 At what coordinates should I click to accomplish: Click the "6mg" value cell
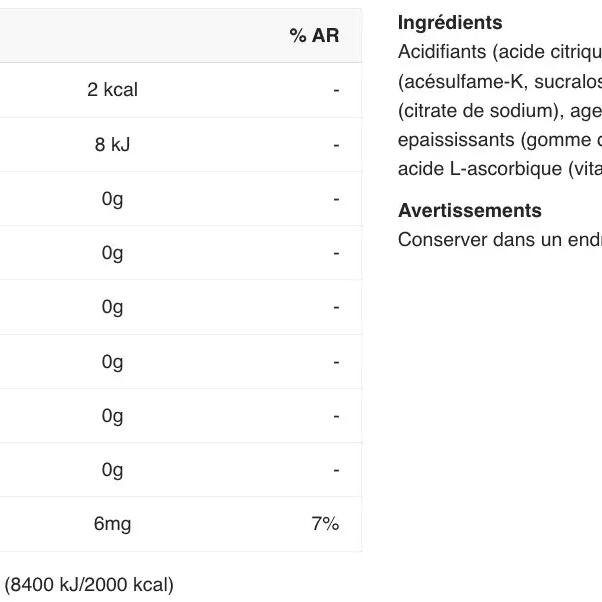pyautogui.click(x=112, y=523)
